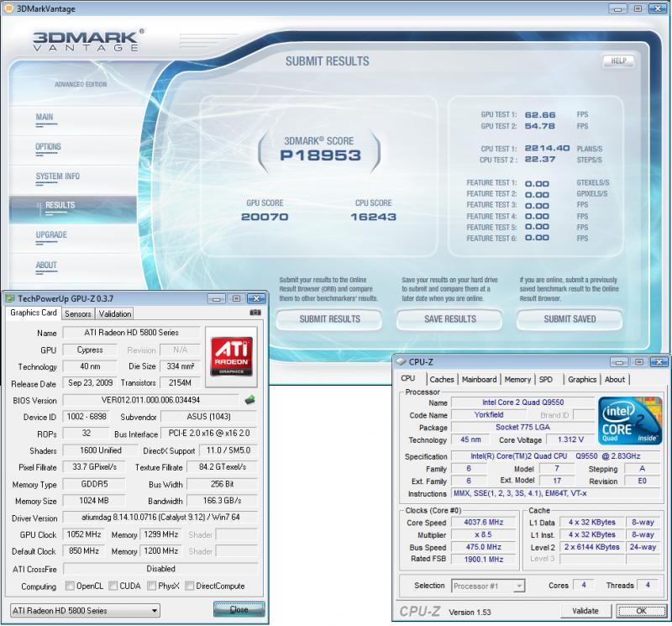Image resolution: width=672 pixels, height=626 pixels.
Task: Click the Validate button in CPU-Z
Action: click(585, 611)
